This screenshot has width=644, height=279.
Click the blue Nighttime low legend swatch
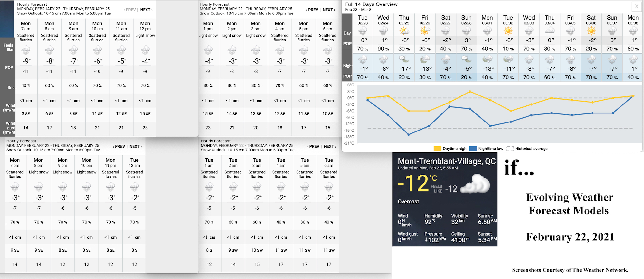coord(473,148)
